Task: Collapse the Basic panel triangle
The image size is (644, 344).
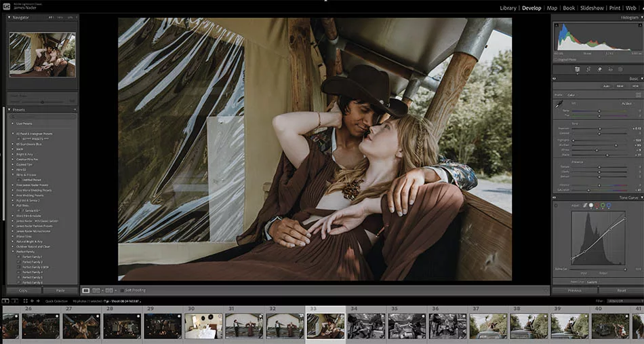Action: tap(641, 79)
